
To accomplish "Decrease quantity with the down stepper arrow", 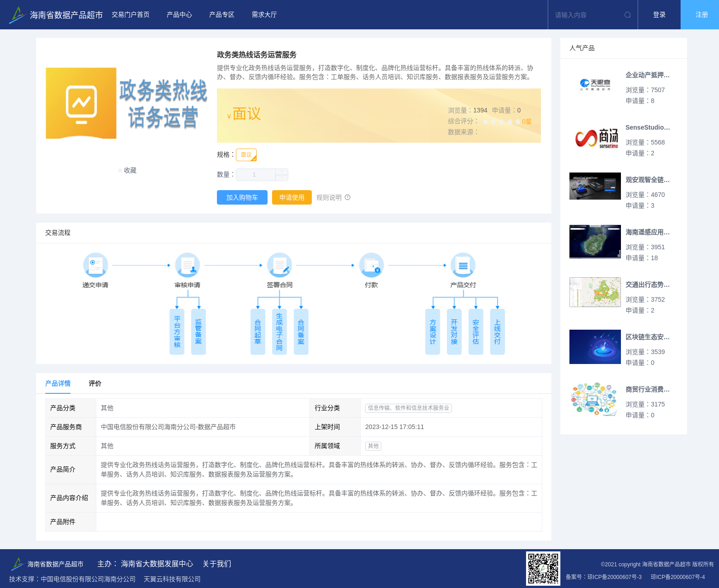I will click(x=282, y=178).
